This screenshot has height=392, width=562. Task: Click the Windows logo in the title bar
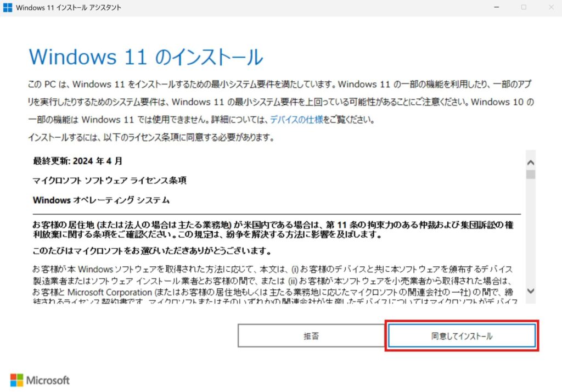[x=8, y=8]
